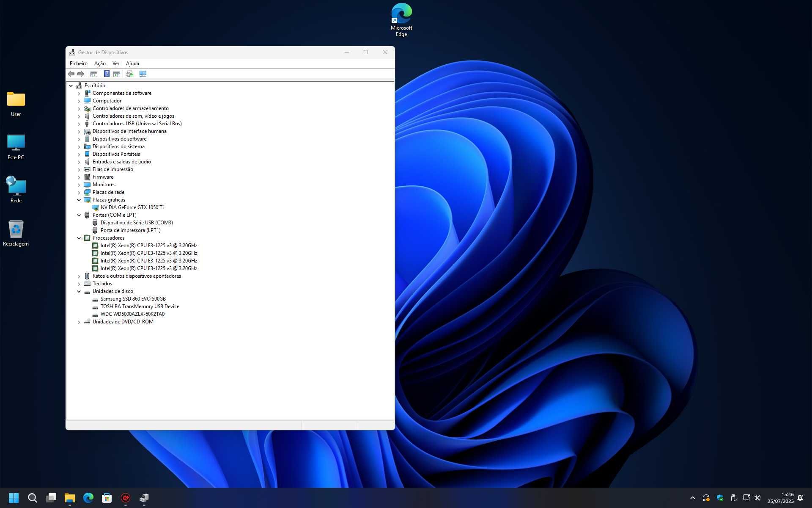The width and height of the screenshot is (812, 508).
Task: Select the first Intel Xeon E3-1225 v3 processor
Action: [149, 246]
